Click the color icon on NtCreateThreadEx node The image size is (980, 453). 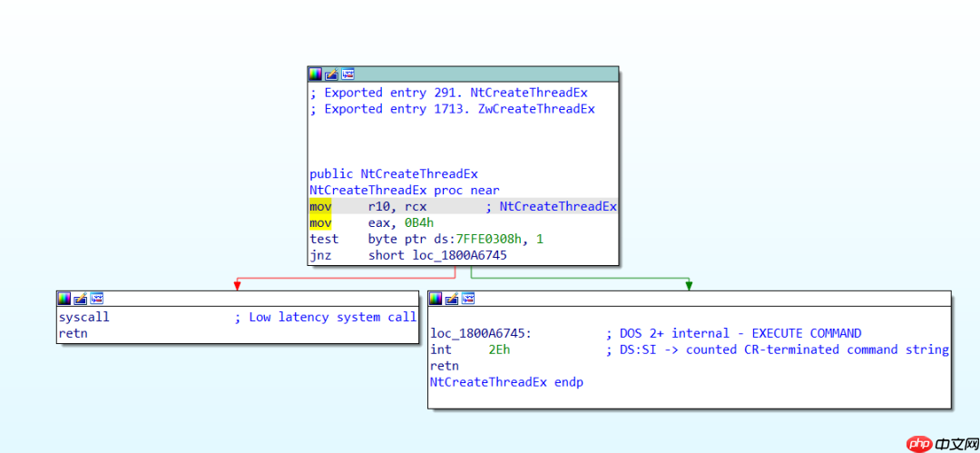316,74
